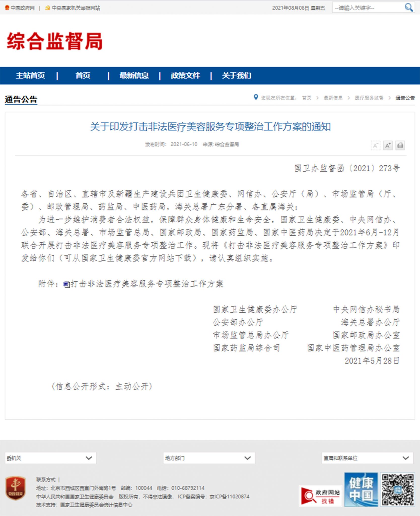Focus the keyword search input field
This screenshot has width=420, height=516.
pos(368,8)
